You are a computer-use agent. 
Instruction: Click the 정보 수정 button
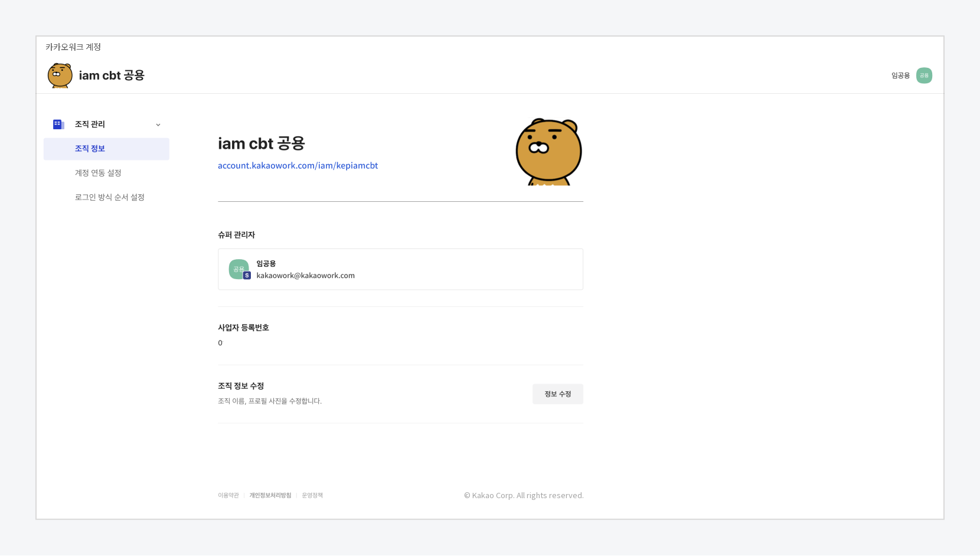coord(557,394)
